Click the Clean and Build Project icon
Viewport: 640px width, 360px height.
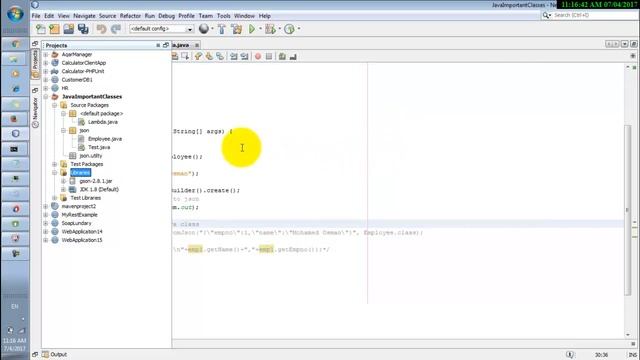coord(236,29)
